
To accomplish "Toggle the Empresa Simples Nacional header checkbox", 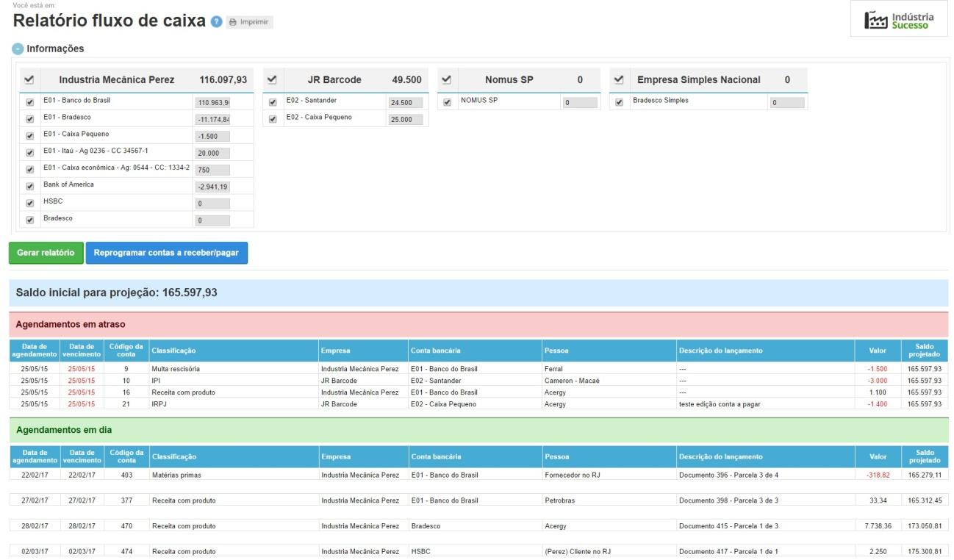I will (618, 79).
